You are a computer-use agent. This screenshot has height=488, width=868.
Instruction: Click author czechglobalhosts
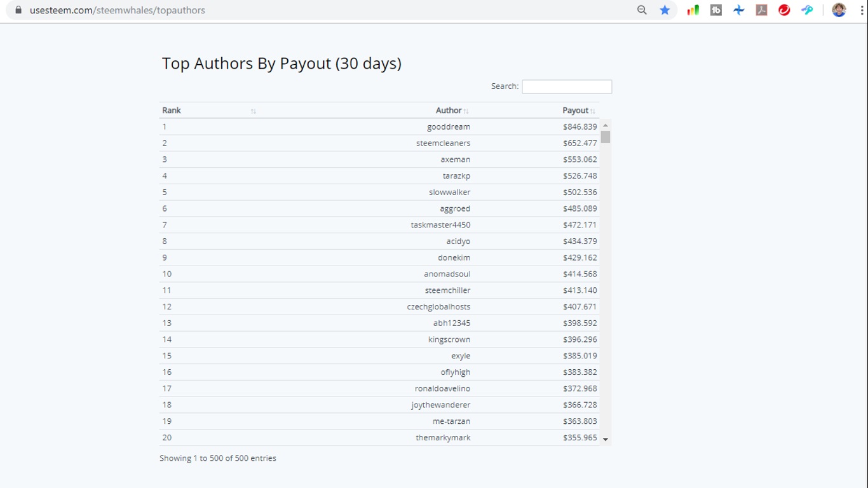coord(439,307)
